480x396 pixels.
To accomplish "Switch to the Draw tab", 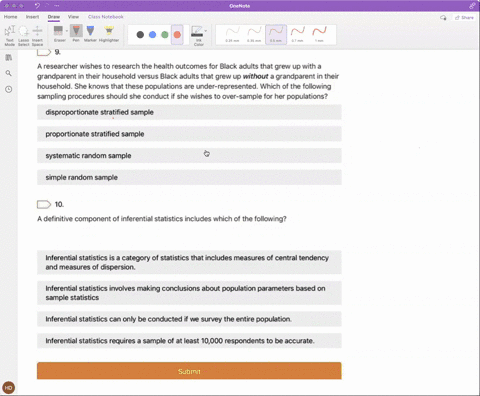I will coord(54,17).
